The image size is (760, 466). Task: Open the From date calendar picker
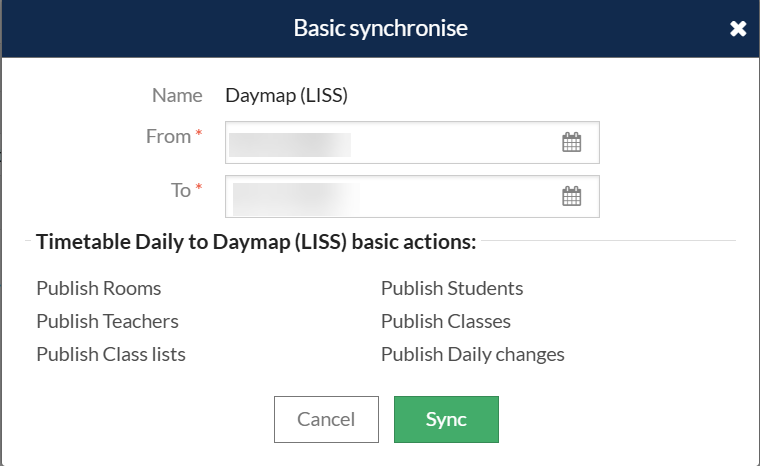click(571, 143)
